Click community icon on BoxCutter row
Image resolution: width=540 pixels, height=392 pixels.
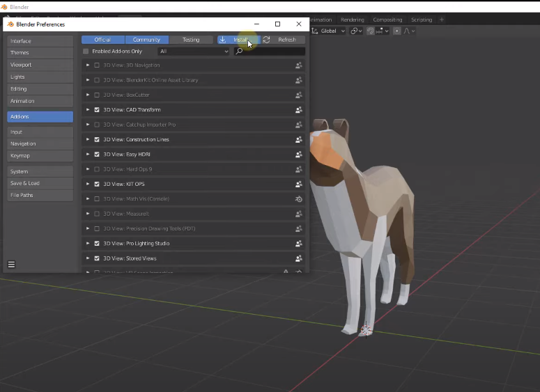[299, 95]
